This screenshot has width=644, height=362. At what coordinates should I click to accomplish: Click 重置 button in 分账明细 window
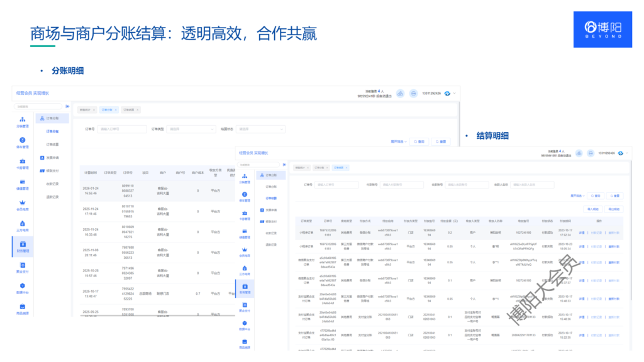tap(441, 141)
